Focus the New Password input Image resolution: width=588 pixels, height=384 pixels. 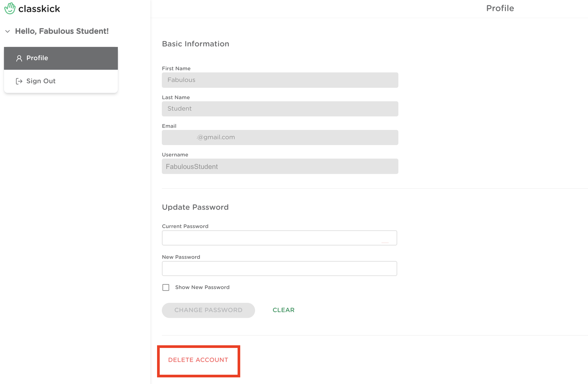(279, 269)
